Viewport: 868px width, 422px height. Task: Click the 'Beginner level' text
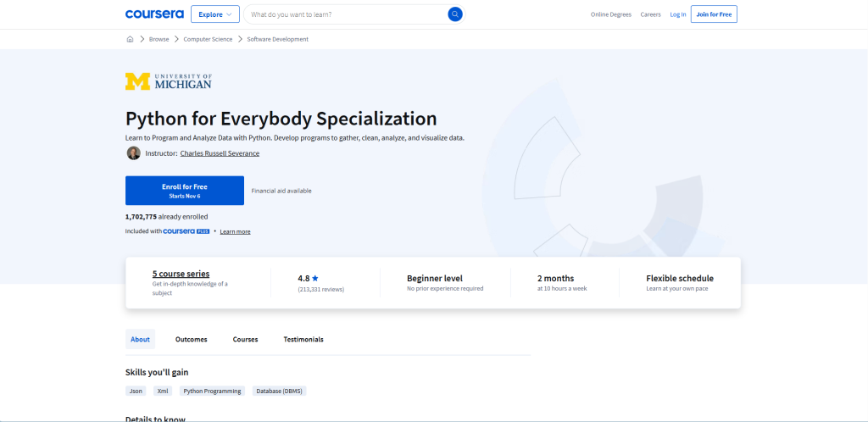(x=435, y=279)
